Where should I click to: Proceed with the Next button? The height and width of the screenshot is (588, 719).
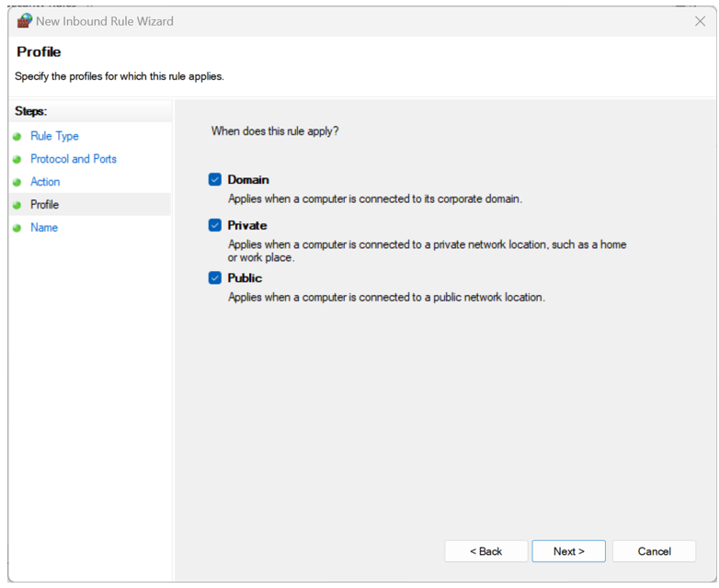(x=568, y=551)
